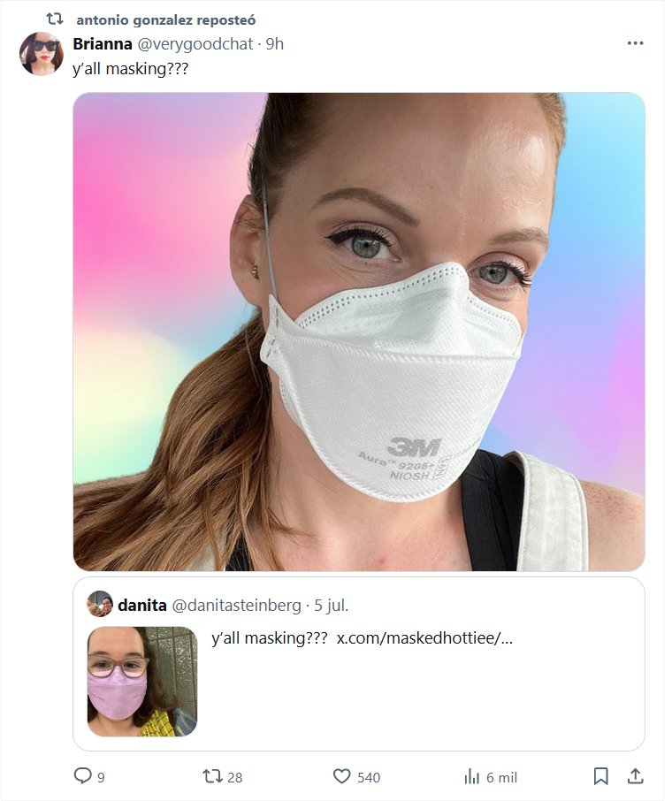Click @danitasteinberg handle in quoted tweet

coord(235,606)
